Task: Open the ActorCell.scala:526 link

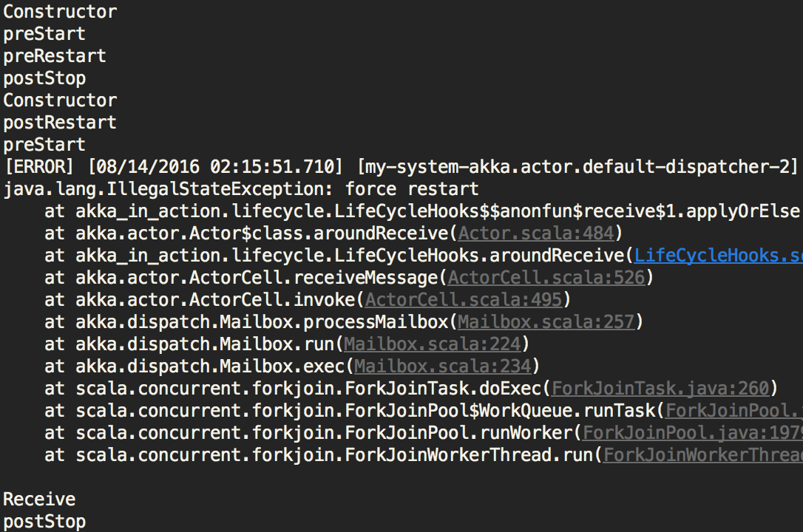Action: pos(546,278)
